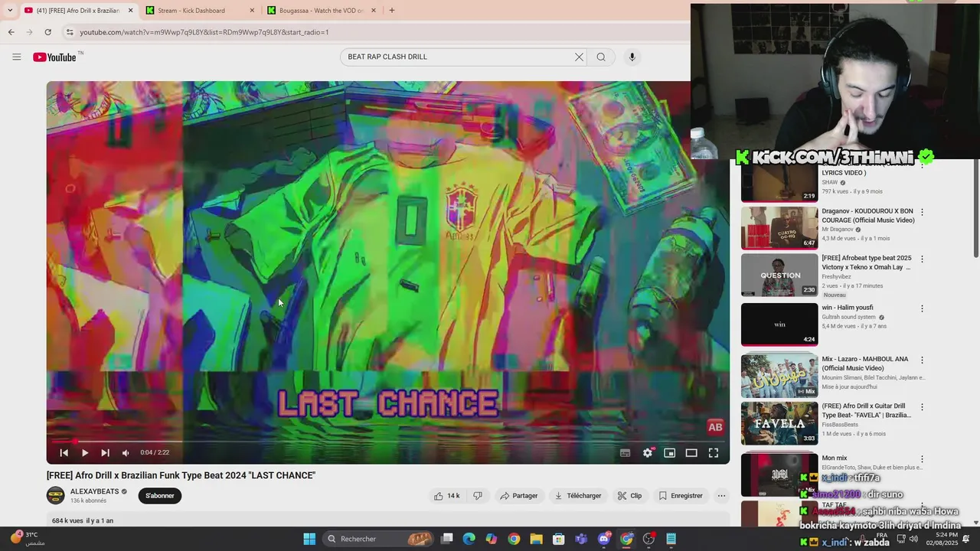Screen dimensions: 980x551
Task: Open more actions under the video
Action: pyautogui.click(x=721, y=496)
